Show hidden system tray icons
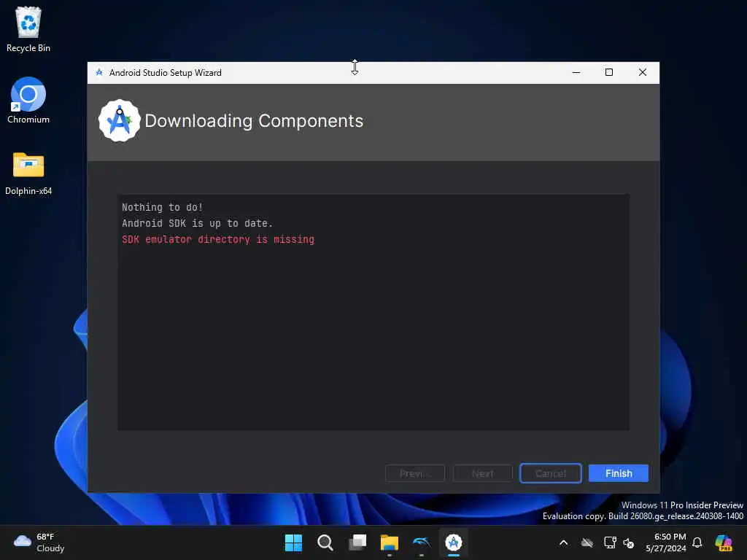 pos(564,542)
